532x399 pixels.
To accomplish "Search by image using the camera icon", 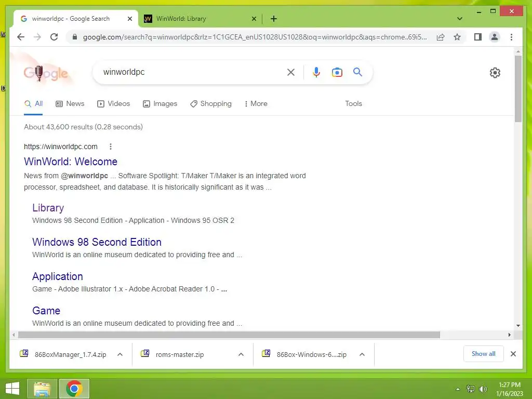I will tap(337, 72).
